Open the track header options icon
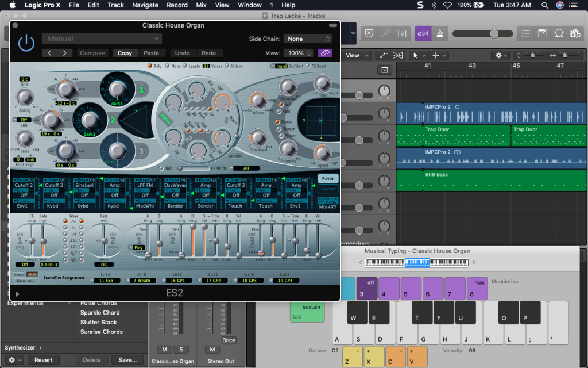Viewport: 588px width, 368px height. [384, 70]
